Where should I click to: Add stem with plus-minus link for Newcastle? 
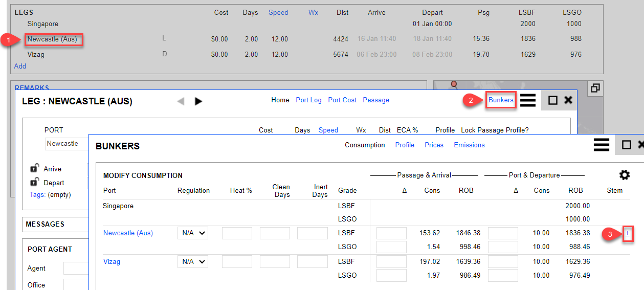point(628,233)
